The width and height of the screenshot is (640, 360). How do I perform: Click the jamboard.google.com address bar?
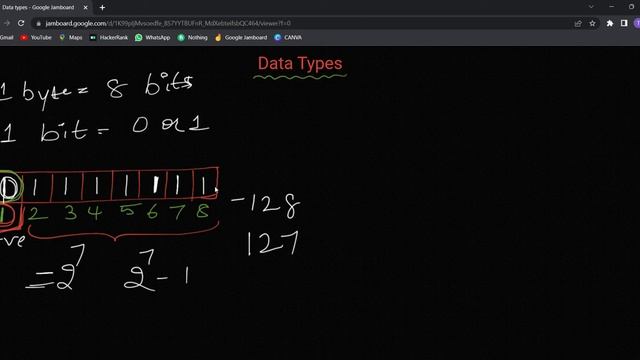tap(302, 23)
